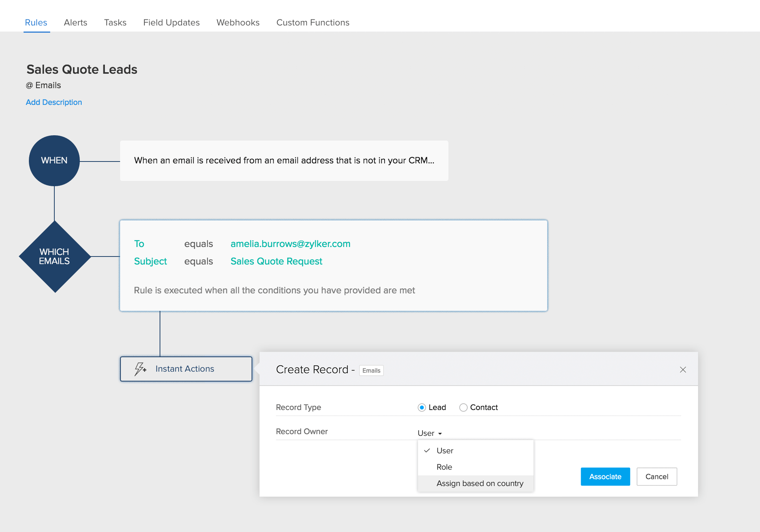This screenshot has height=532, width=760.
Task: Click the Add Description link
Action: click(54, 102)
